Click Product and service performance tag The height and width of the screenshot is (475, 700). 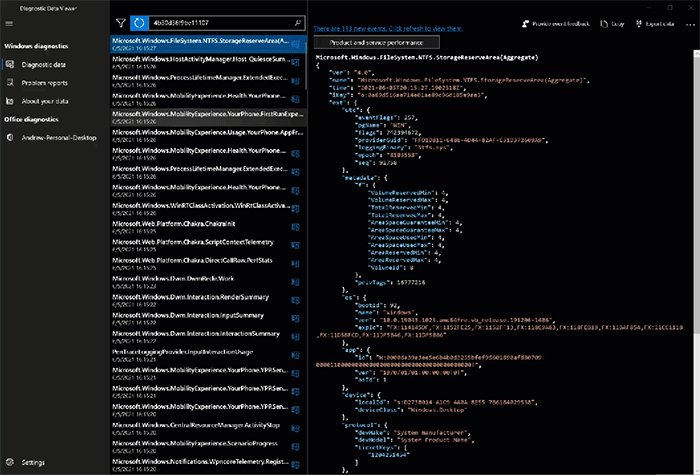click(376, 42)
